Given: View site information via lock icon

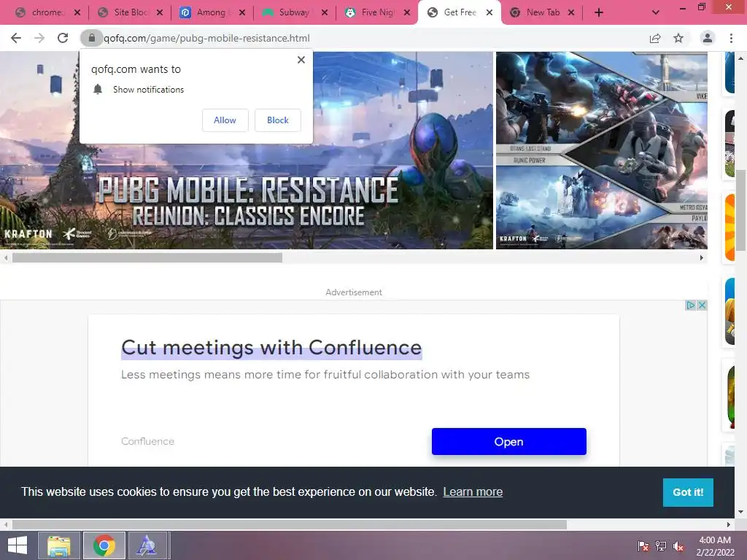Looking at the screenshot, I should click(92, 38).
